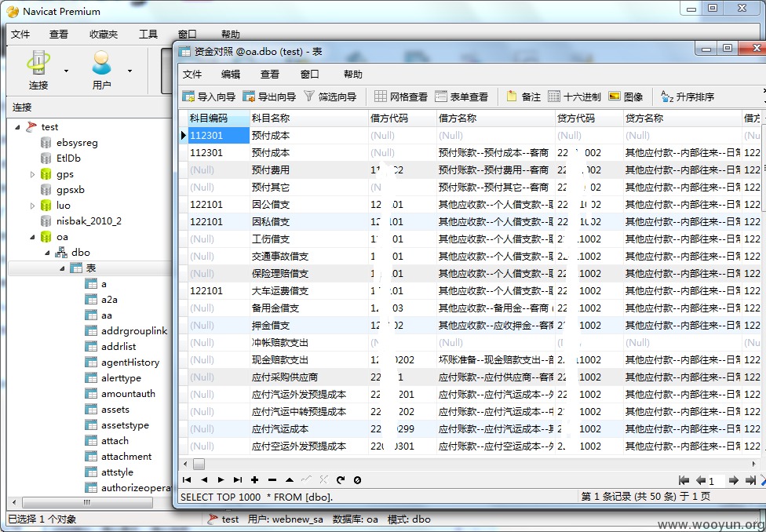The height and width of the screenshot is (532, 766).
Task: Select cell 大车运费借支 in 科目名称 column
Action: click(x=308, y=290)
